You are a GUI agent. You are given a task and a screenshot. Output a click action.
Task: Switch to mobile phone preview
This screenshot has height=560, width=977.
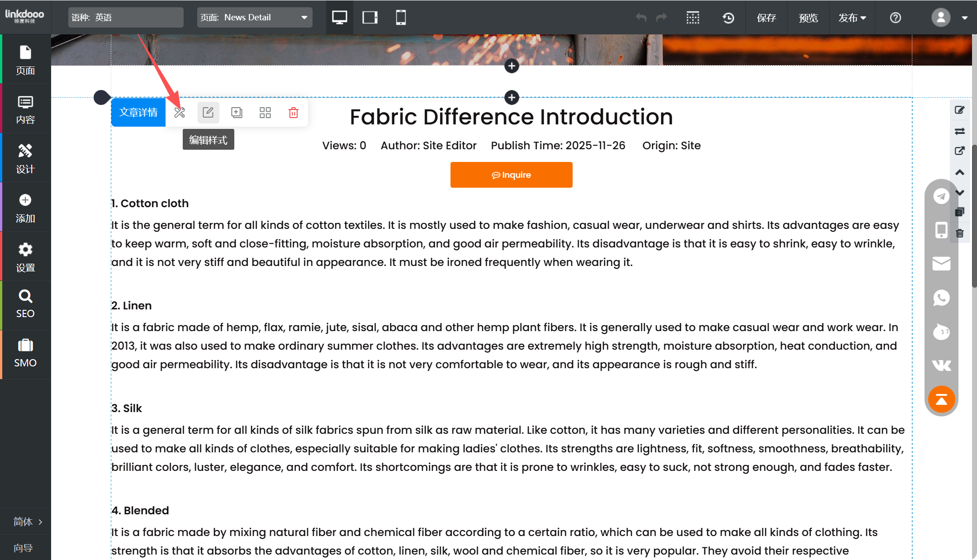pos(401,18)
